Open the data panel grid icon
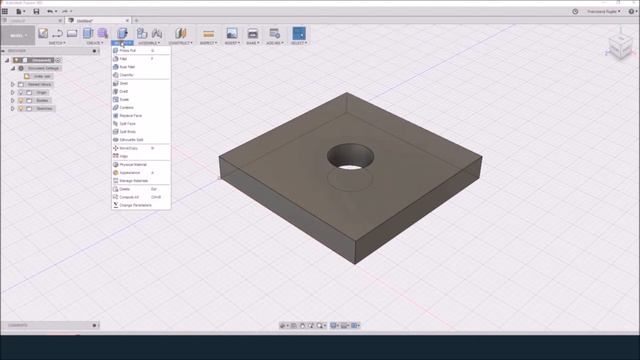Screen dimensions: 640x360 pos(5,11)
